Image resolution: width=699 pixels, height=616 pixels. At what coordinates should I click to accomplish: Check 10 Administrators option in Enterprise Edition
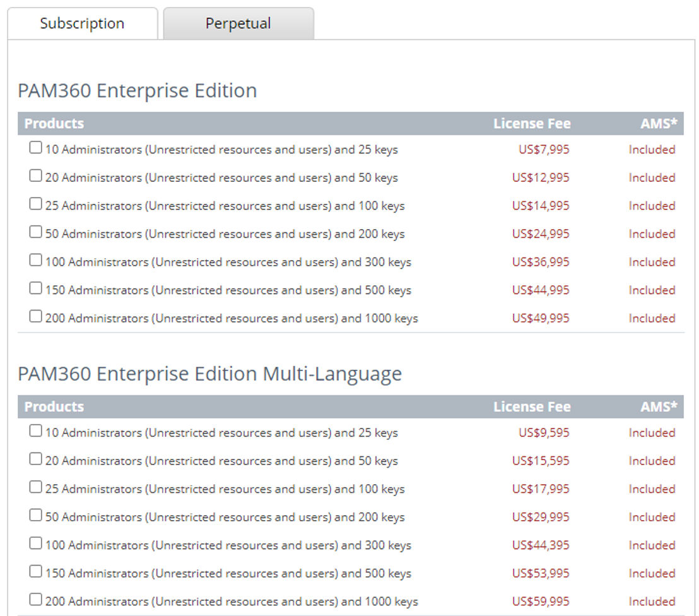click(36, 147)
